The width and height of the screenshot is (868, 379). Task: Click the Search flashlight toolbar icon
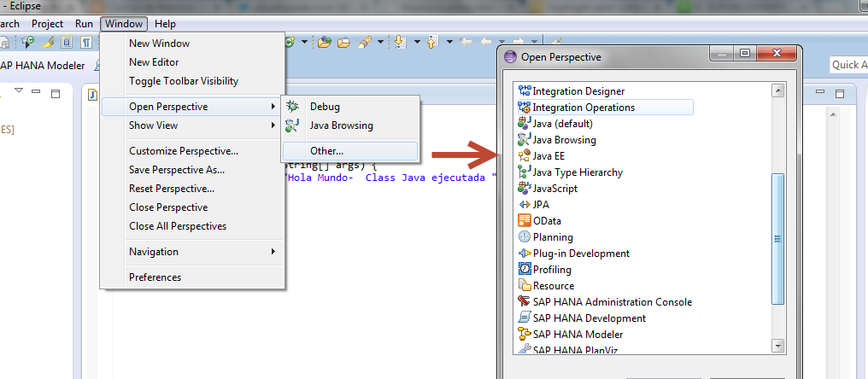(364, 42)
